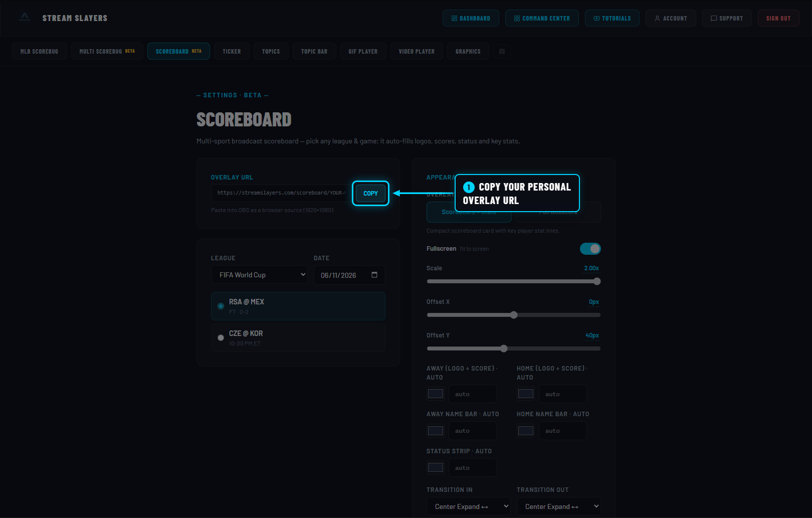Open the Video Player tab
The image size is (812, 518).
click(417, 51)
